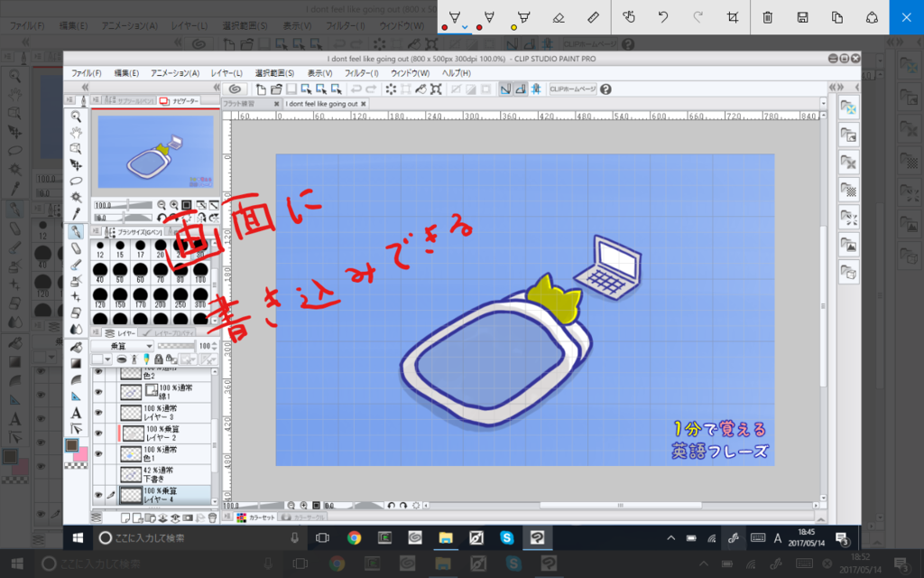Viewport: 924px width, 578px height.
Task: Pick brush size 12
Action: tap(100, 249)
